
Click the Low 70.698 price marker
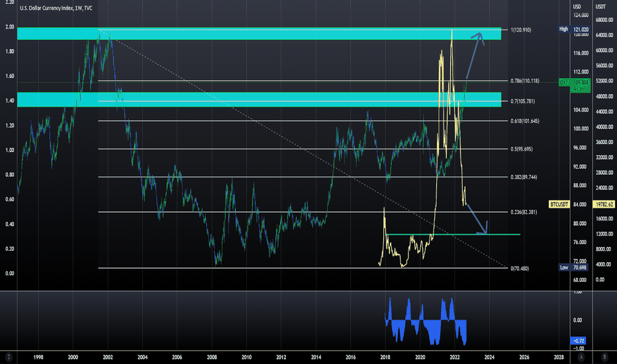(573, 267)
